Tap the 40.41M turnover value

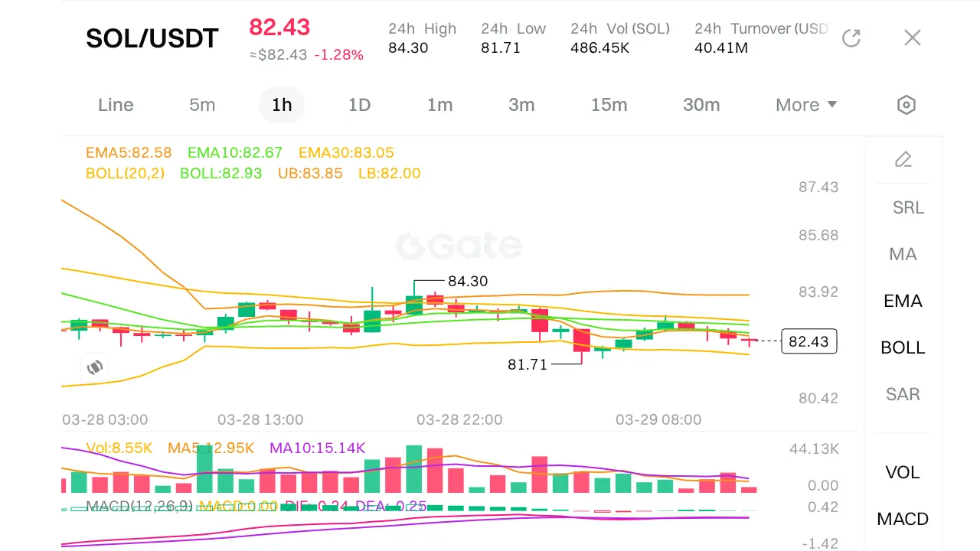click(721, 47)
